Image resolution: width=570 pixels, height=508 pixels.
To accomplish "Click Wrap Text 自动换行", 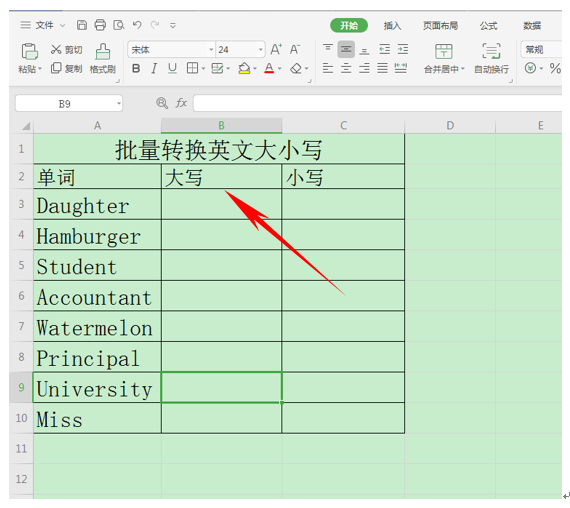I will coord(491,59).
